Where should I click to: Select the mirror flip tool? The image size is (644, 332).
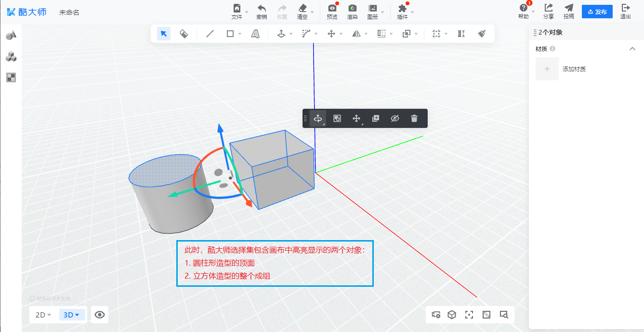coord(356,34)
